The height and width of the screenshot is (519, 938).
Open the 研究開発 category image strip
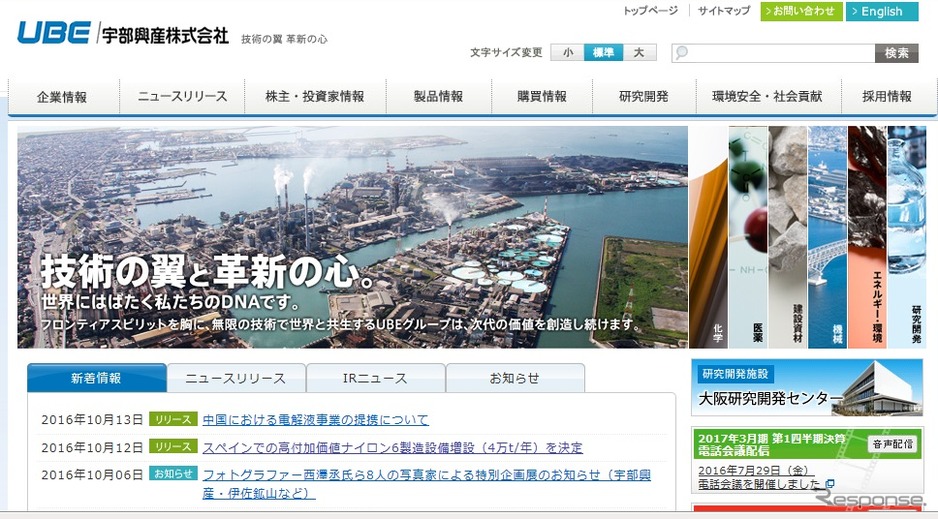pyautogui.click(x=907, y=236)
